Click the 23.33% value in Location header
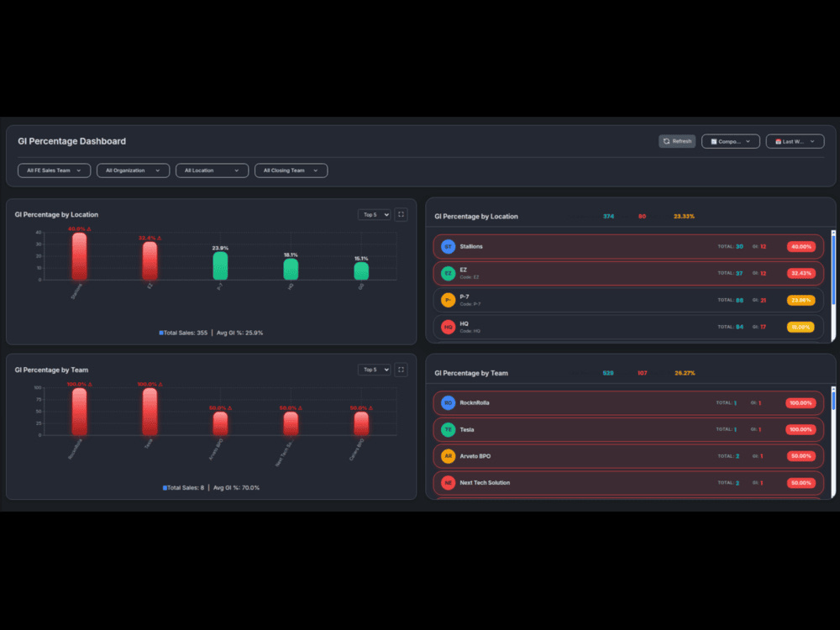Image resolution: width=840 pixels, height=630 pixels. (x=684, y=217)
